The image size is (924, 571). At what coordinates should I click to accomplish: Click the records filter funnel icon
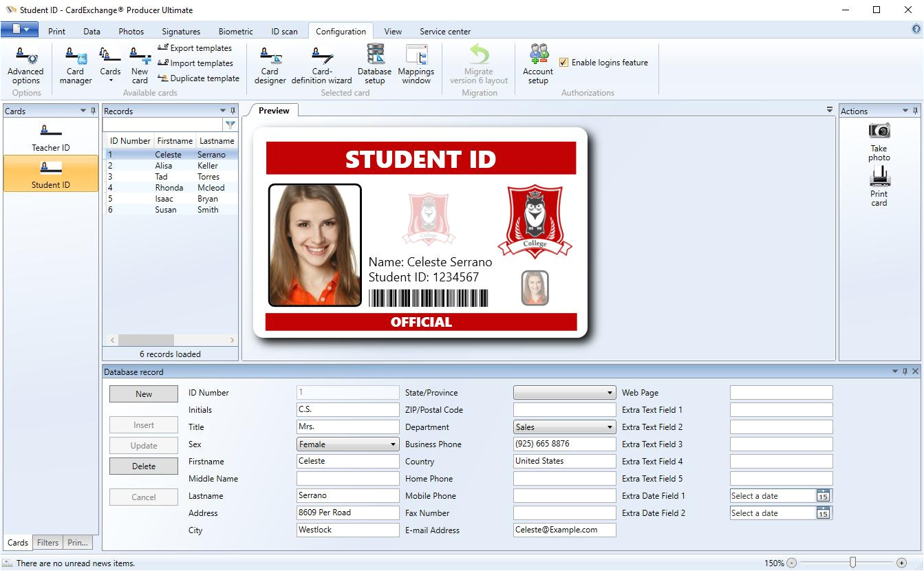click(230, 125)
